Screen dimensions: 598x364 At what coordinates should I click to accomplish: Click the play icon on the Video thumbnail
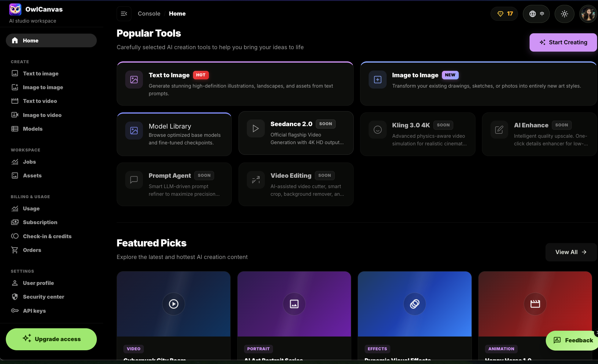[173, 304]
